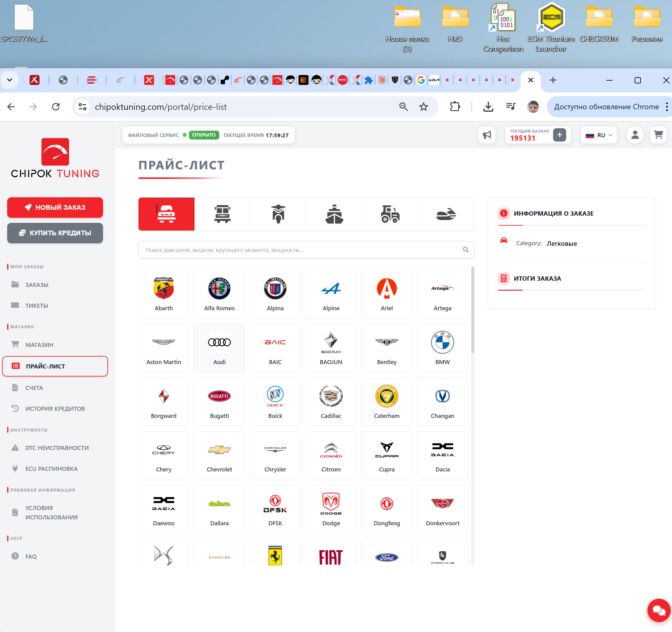672x632 pixels.
Task: Open ТИКЕТЫ in the sidebar
Action: pos(36,306)
